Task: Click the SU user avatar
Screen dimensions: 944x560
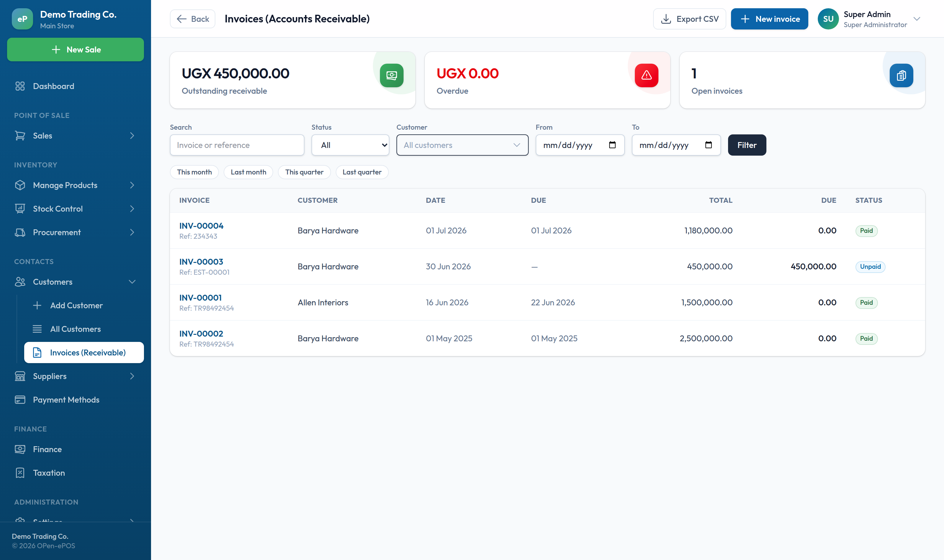Action: (x=828, y=19)
